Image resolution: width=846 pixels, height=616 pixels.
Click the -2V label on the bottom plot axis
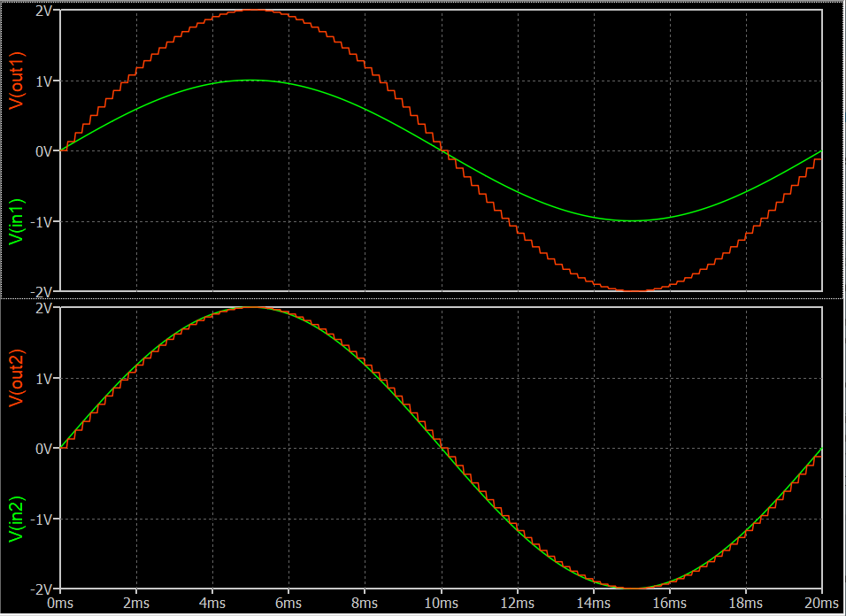(42, 589)
